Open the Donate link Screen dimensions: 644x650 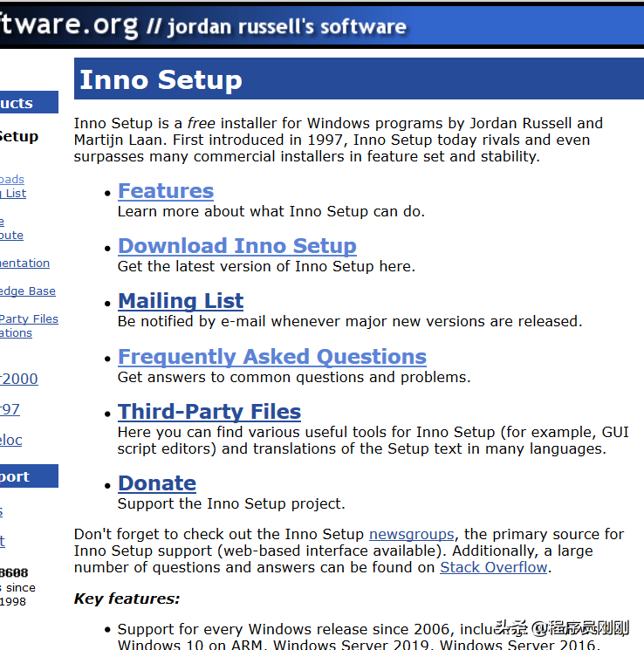click(x=157, y=483)
